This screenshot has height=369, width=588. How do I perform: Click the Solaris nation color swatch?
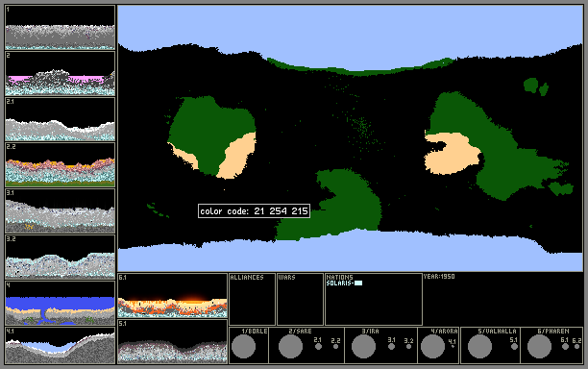click(x=358, y=283)
